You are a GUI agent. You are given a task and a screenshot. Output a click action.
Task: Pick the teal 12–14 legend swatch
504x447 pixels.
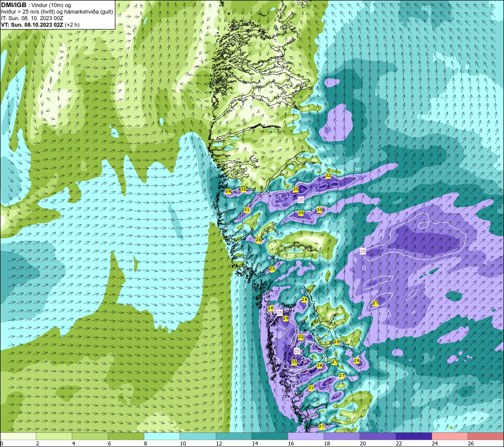[x=234, y=436]
